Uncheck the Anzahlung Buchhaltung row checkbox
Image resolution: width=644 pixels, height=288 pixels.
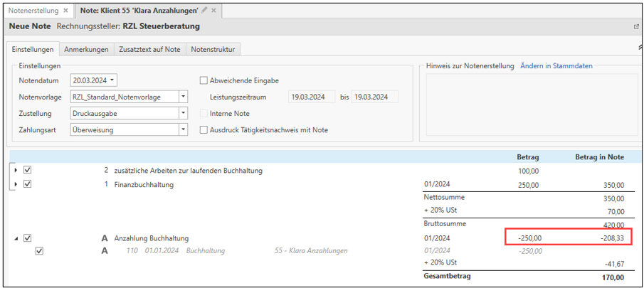point(28,238)
